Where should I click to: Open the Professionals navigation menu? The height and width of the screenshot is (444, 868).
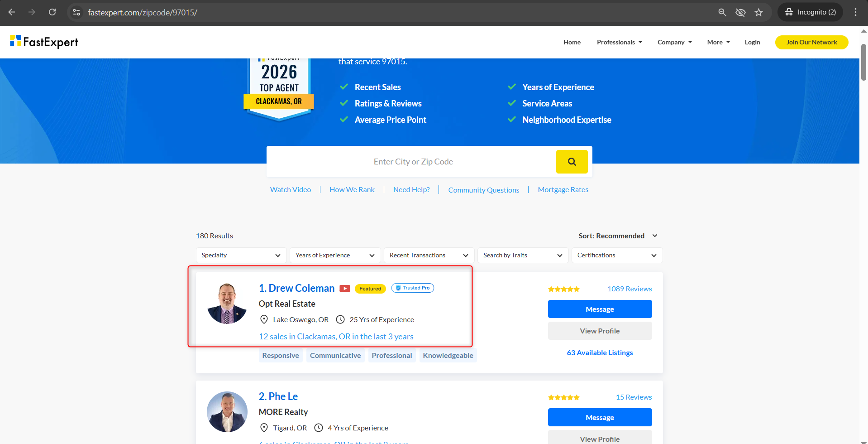click(619, 42)
